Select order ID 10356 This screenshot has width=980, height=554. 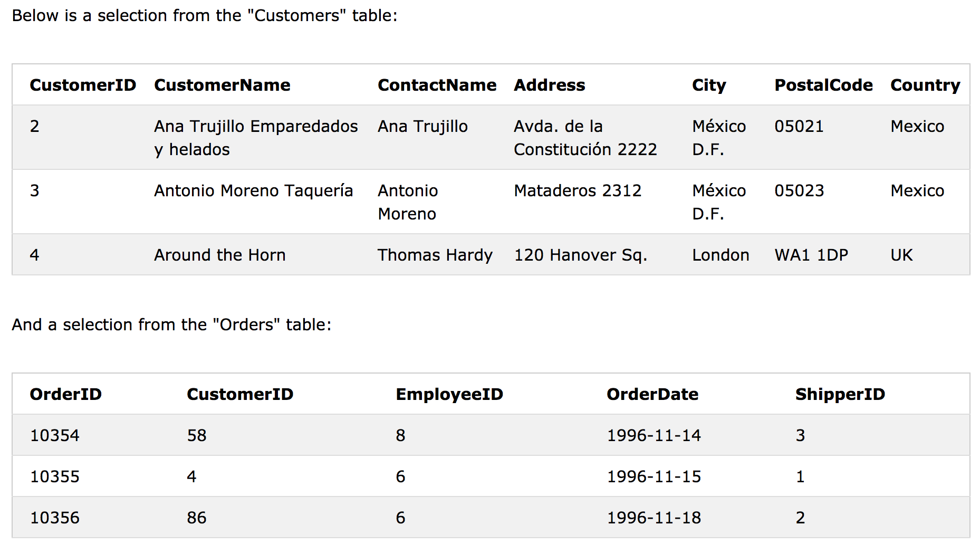click(54, 518)
